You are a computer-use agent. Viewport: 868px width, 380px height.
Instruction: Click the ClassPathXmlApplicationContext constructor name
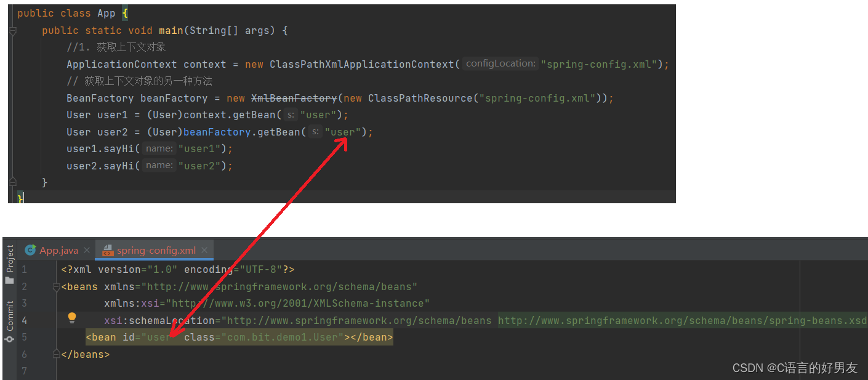pos(362,64)
